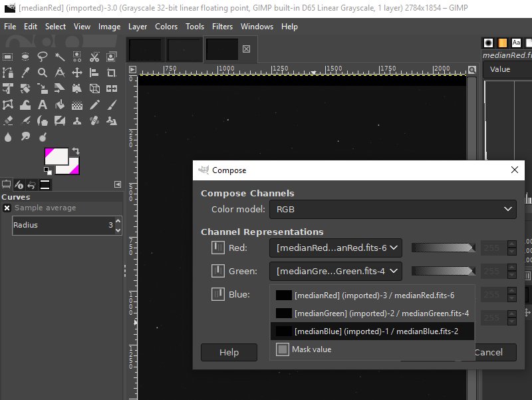Image resolution: width=532 pixels, height=400 pixels.
Task: Select the Bucket Fill tool
Action: click(x=60, y=104)
